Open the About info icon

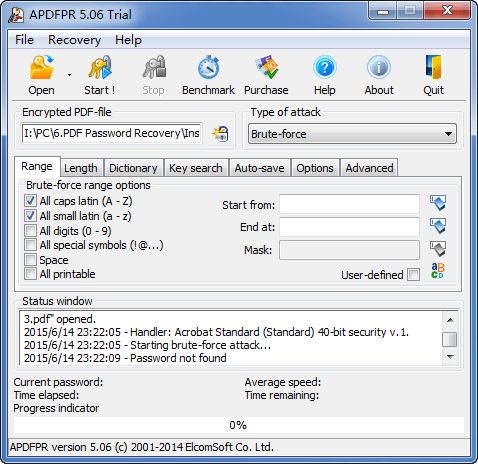tap(379, 68)
